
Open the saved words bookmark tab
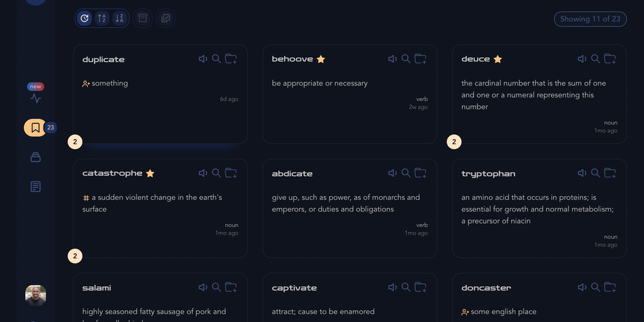point(36,128)
